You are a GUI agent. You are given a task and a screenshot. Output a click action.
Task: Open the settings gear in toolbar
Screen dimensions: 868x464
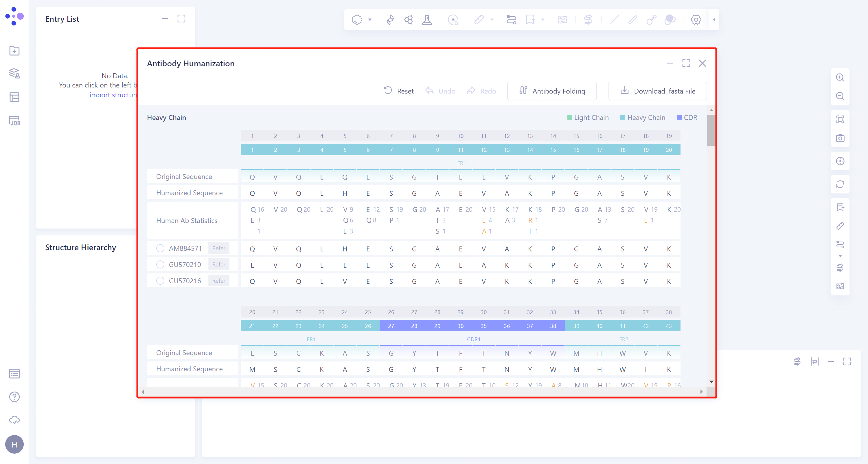tap(696, 20)
